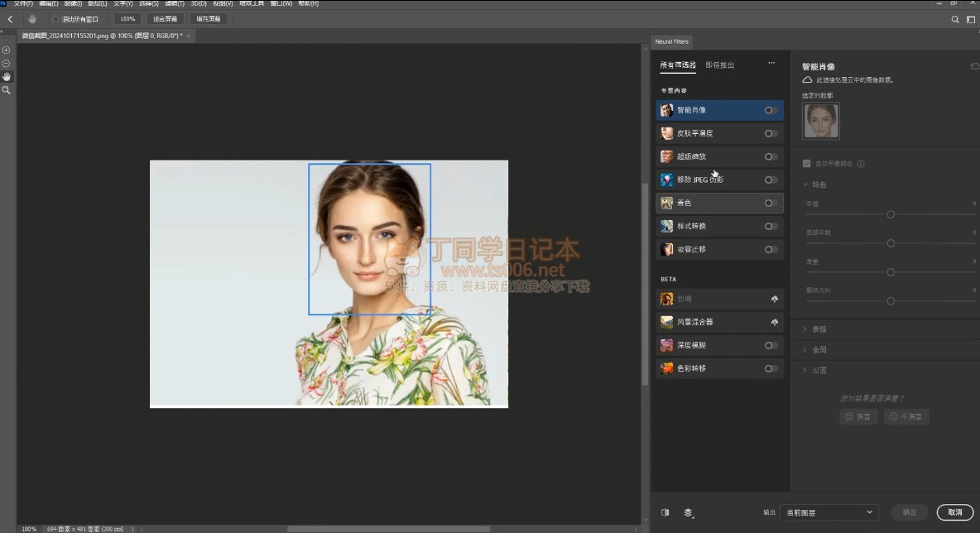This screenshot has height=533, width=980.
Task: Download the 风景混合器 filter via cloud icon
Action: 774,322
